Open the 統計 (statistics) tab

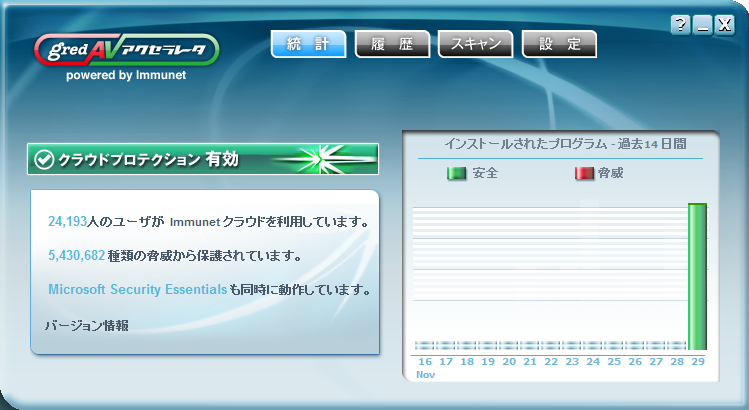[309, 44]
